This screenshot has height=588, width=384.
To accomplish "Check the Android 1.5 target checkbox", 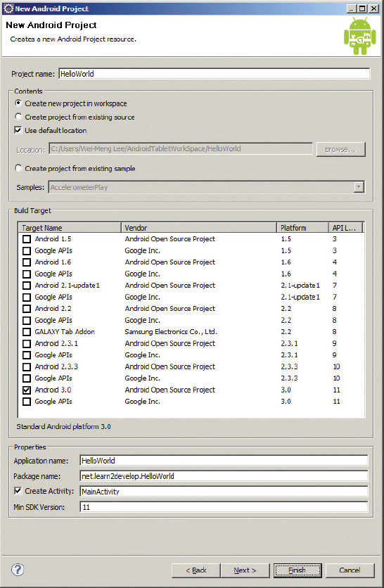I will [27, 239].
